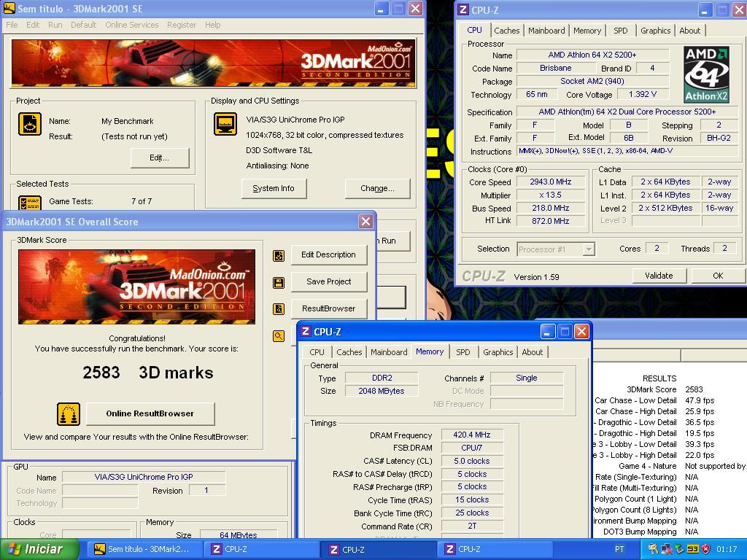This screenshot has height=560, width=747.
Task: Click the AMD Athlon 64 X2 5200+ Name field
Action: pos(592,55)
